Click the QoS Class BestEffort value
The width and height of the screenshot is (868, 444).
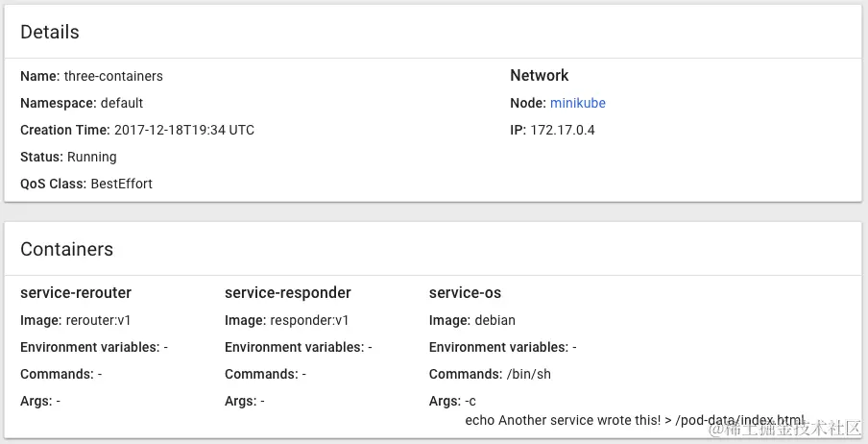(121, 184)
